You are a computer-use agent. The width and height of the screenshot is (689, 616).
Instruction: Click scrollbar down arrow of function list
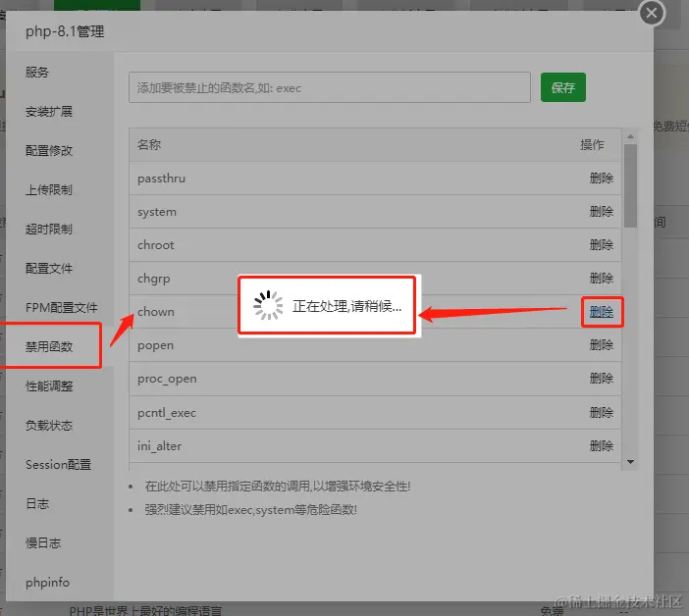pyautogui.click(x=630, y=461)
